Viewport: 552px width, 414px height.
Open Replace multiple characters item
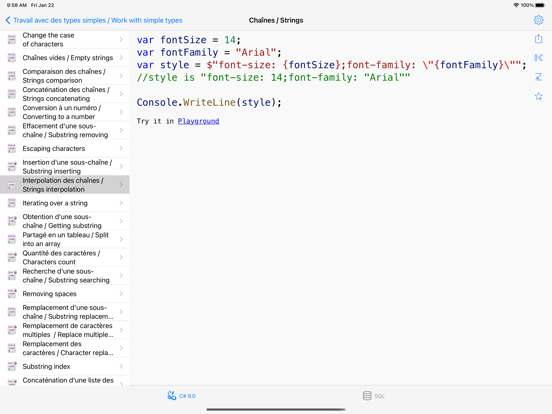pos(65,330)
